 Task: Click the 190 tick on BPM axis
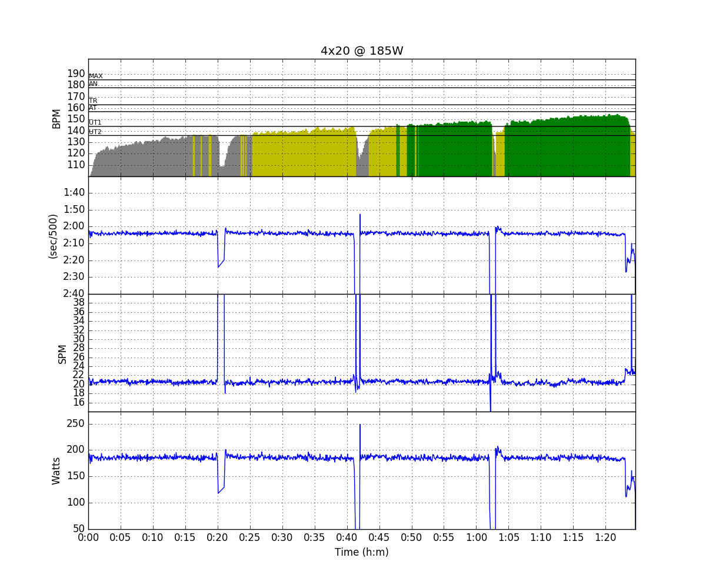pos(76,73)
